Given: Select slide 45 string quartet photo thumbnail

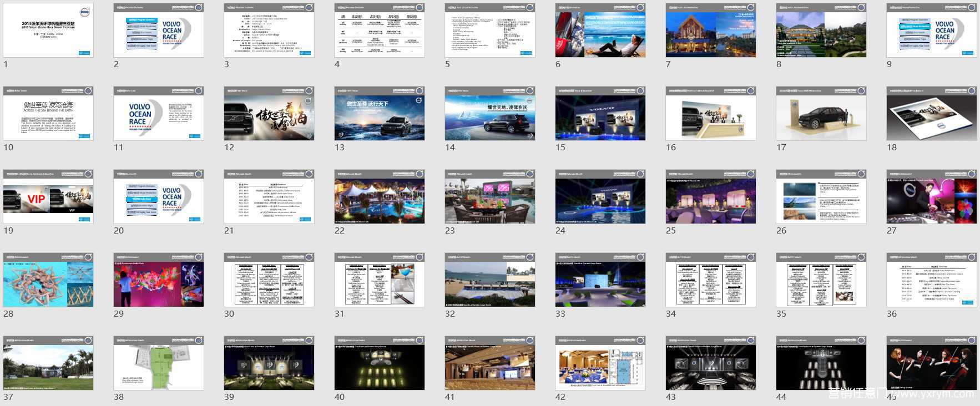Looking at the screenshot, I should coord(932,363).
